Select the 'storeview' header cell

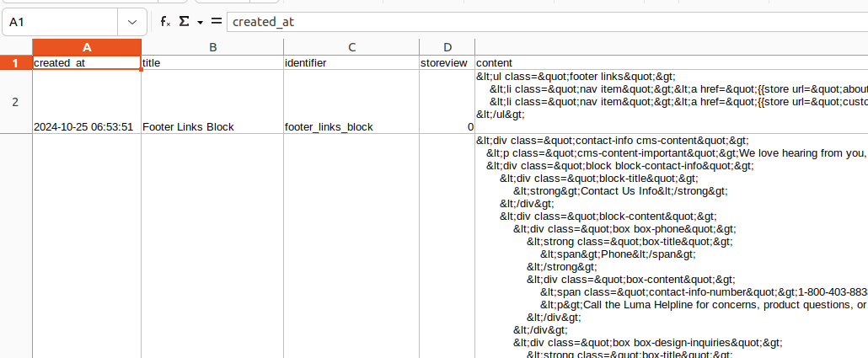(447, 63)
